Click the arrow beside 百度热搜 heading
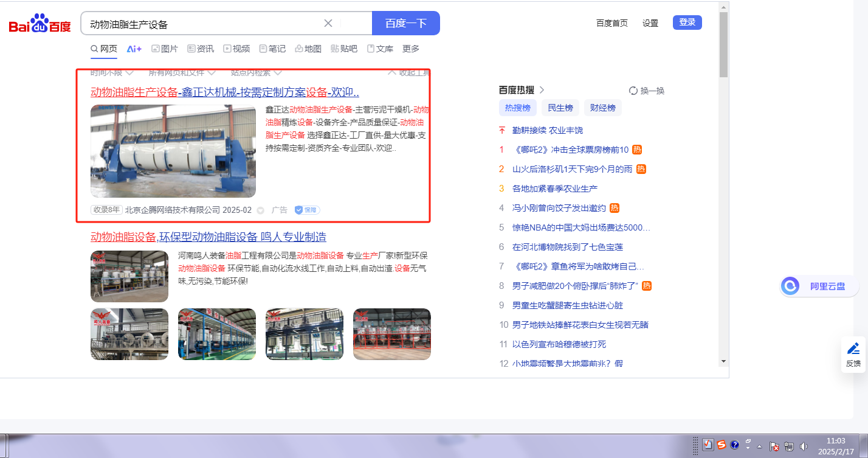Screen dimensions: 868x458 (x=542, y=90)
